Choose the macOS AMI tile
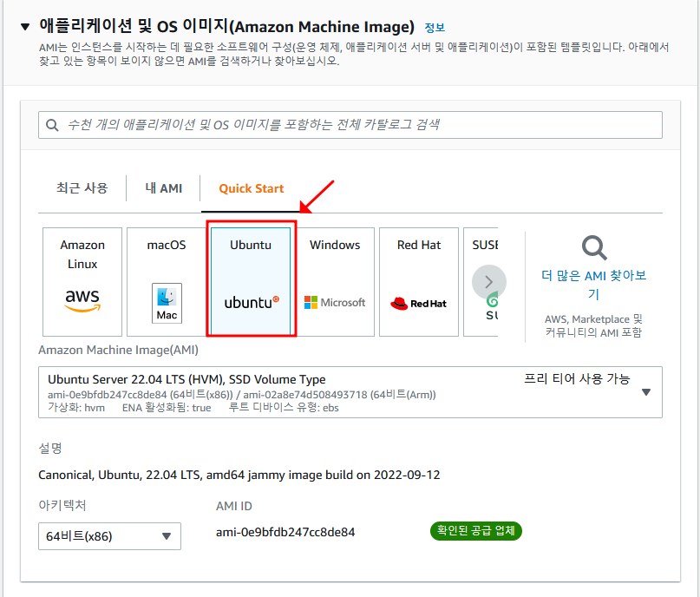 166,282
